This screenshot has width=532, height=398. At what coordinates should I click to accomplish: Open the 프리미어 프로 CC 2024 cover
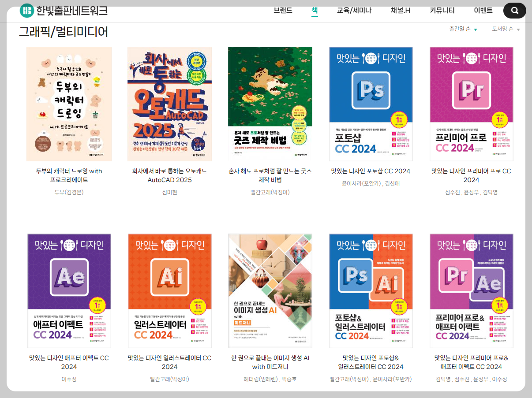[472, 104]
